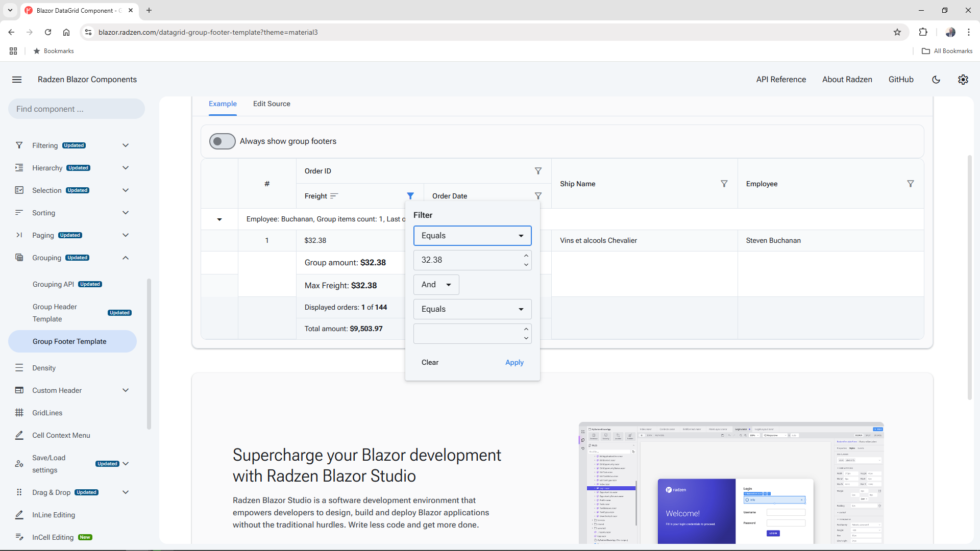
Task: Click the Order ID filter icon
Action: [x=538, y=171]
